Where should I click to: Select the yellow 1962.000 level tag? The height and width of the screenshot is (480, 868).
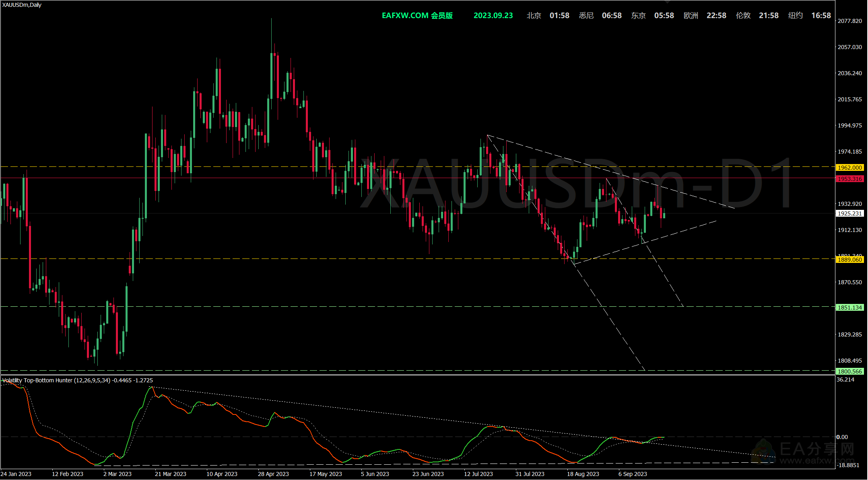pyautogui.click(x=850, y=168)
